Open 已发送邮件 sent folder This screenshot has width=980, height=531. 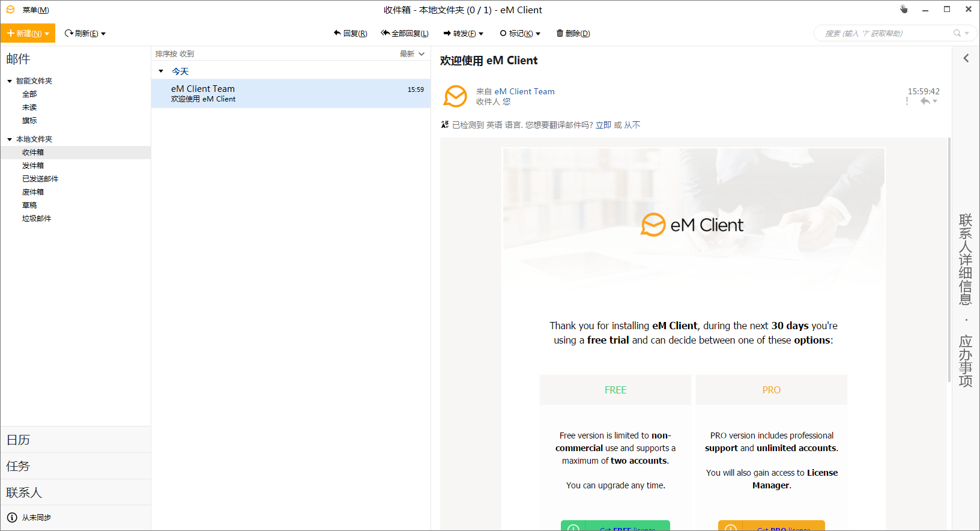tap(40, 179)
